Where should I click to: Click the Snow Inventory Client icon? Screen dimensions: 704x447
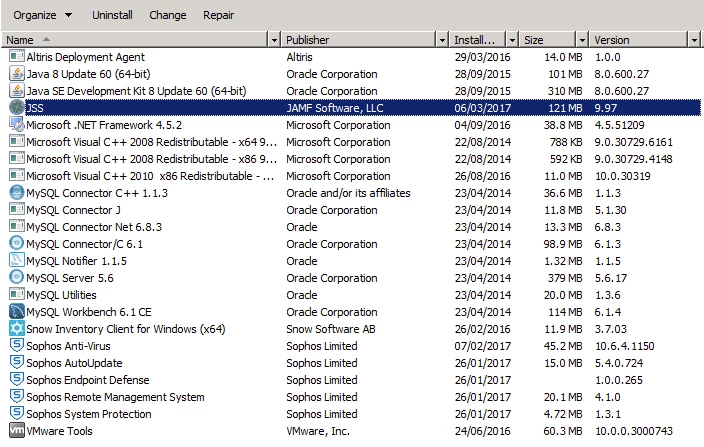pos(17,329)
